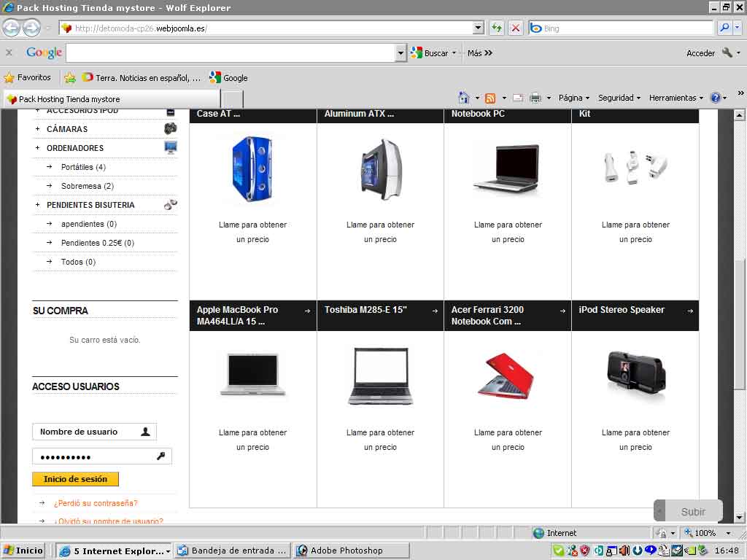Screen dimensions: 747x560
Task: Click the blue computer case product image
Action: pos(252,168)
